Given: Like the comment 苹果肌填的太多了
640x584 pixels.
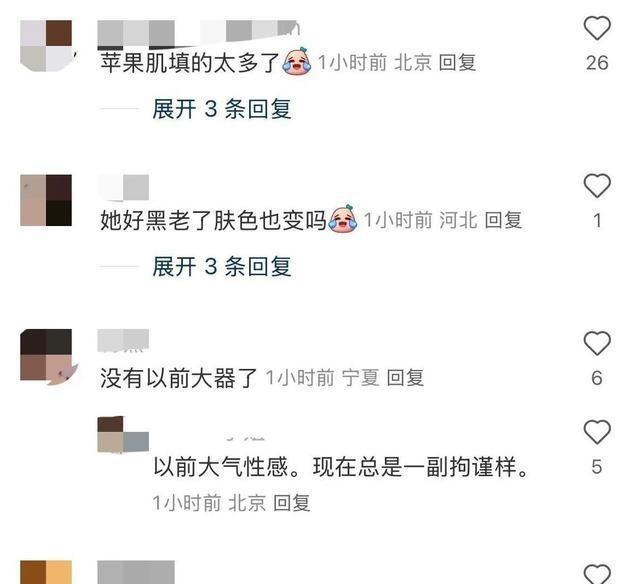Looking at the screenshot, I should click(597, 28).
